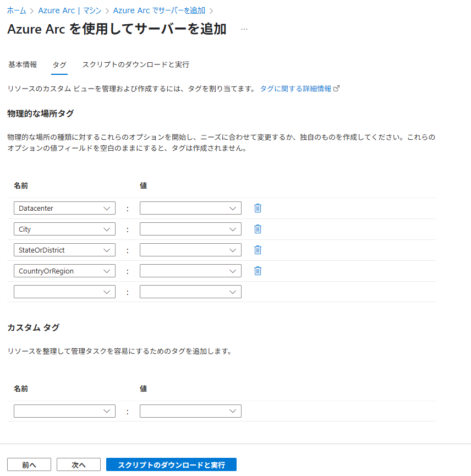Select the タグ tab

point(59,65)
